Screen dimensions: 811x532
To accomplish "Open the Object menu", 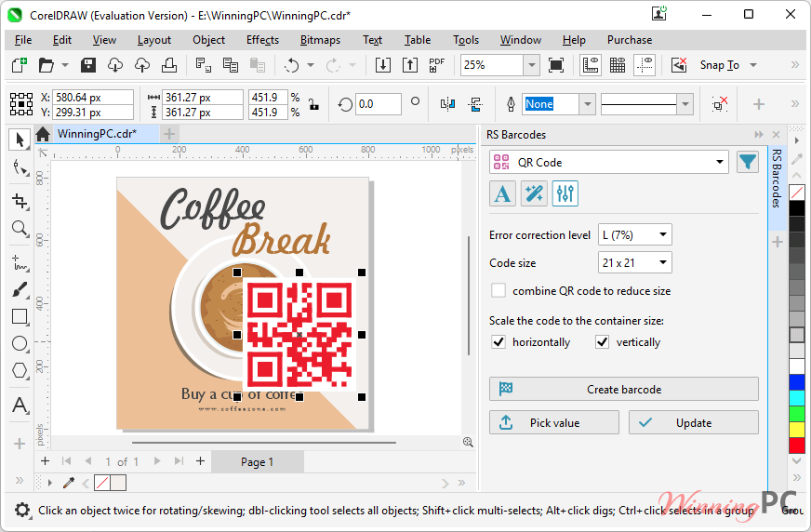I will pos(209,40).
